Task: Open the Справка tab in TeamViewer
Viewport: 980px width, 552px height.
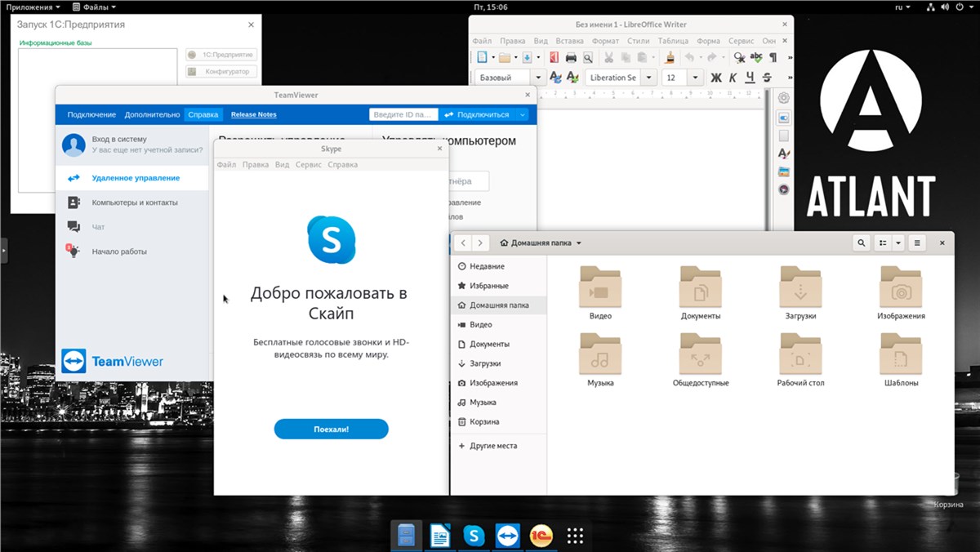Action: (x=203, y=114)
